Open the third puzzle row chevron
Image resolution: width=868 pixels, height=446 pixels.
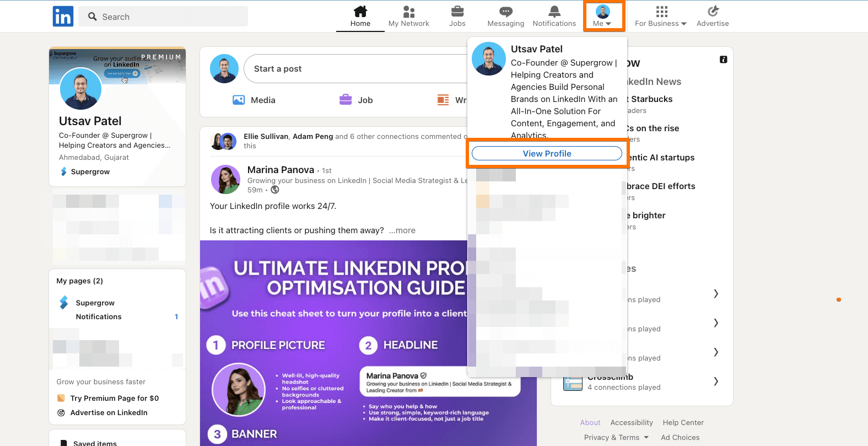pyautogui.click(x=716, y=352)
